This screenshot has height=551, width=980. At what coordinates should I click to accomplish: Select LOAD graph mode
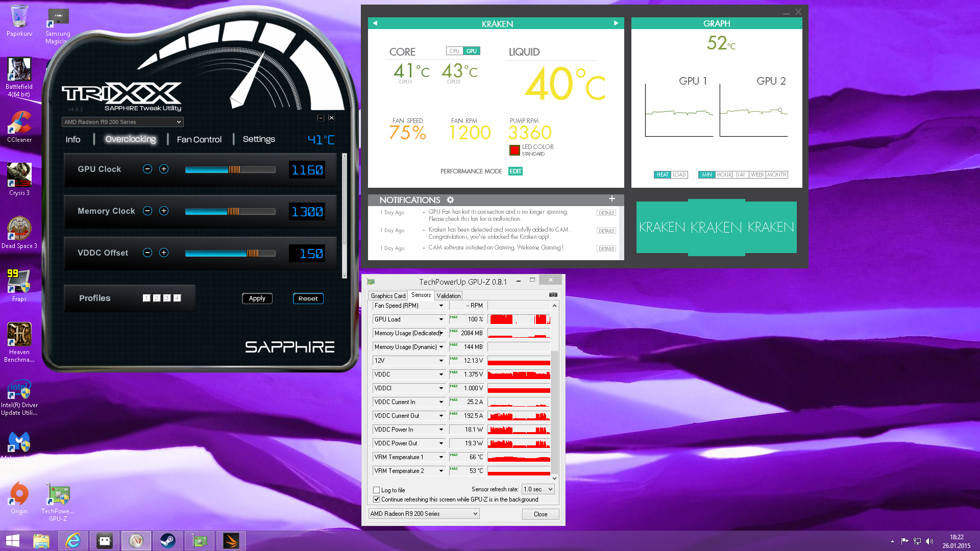point(679,174)
